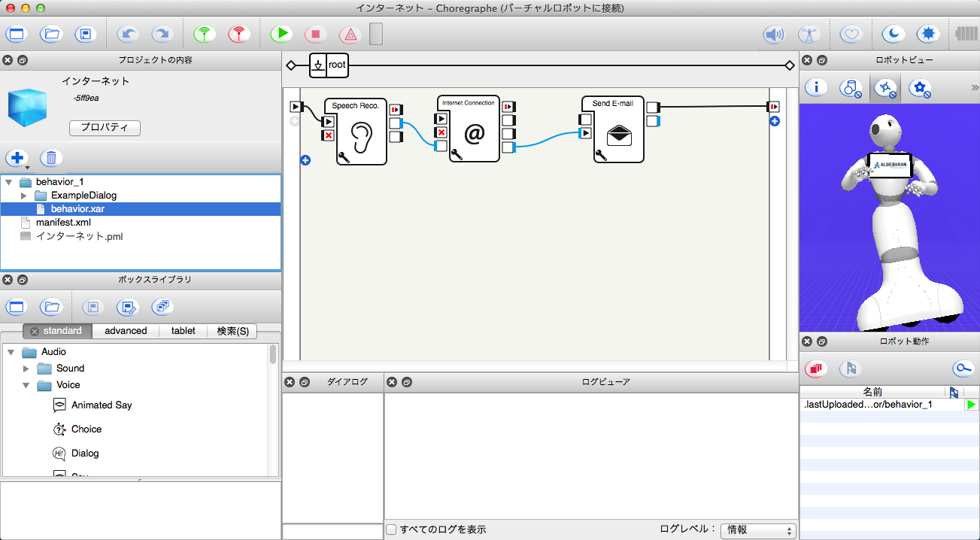
Task: Add diagram output with right blue plus
Action: (x=774, y=120)
